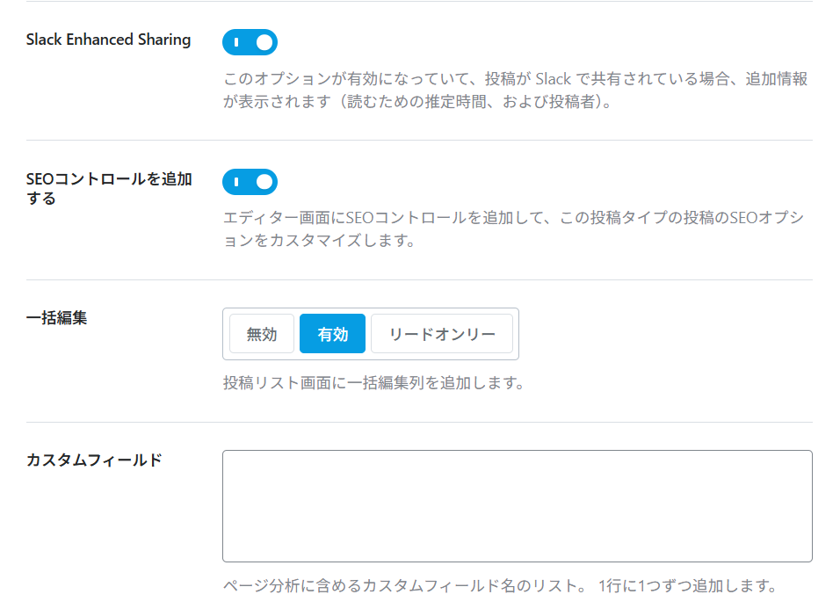
Task: Click the on-indicator mark in Slack toggle
Action: [x=236, y=42]
